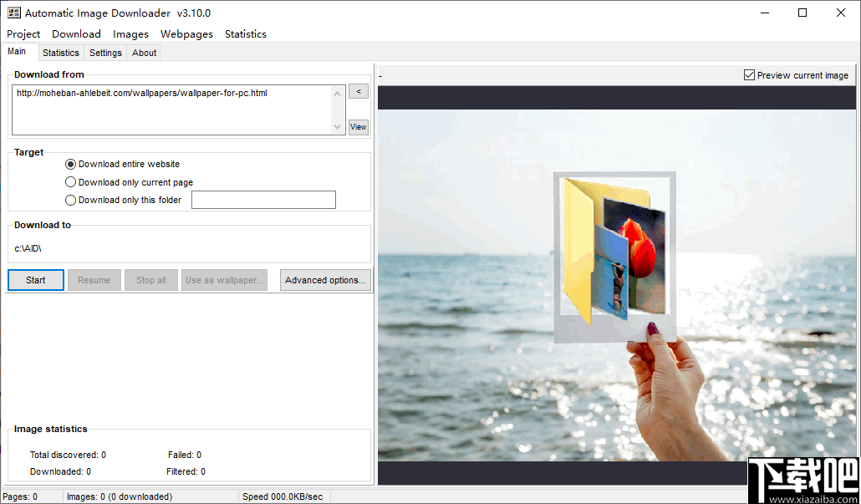Click the View button beside the URL field
This screenshot has height=504, width=861.
point(358,126)
